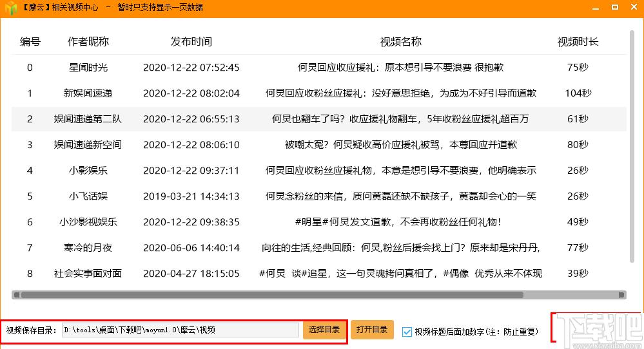The image size is (644, 349).
Task: Select video 何炅回应收粉丝应援礼：没好意思拒绝
Action: (400, 93)
